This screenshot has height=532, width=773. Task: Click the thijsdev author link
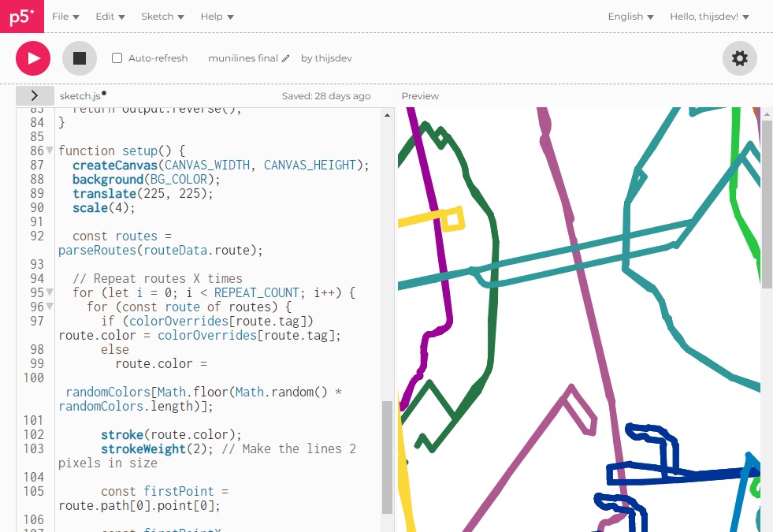click(333, 58)
